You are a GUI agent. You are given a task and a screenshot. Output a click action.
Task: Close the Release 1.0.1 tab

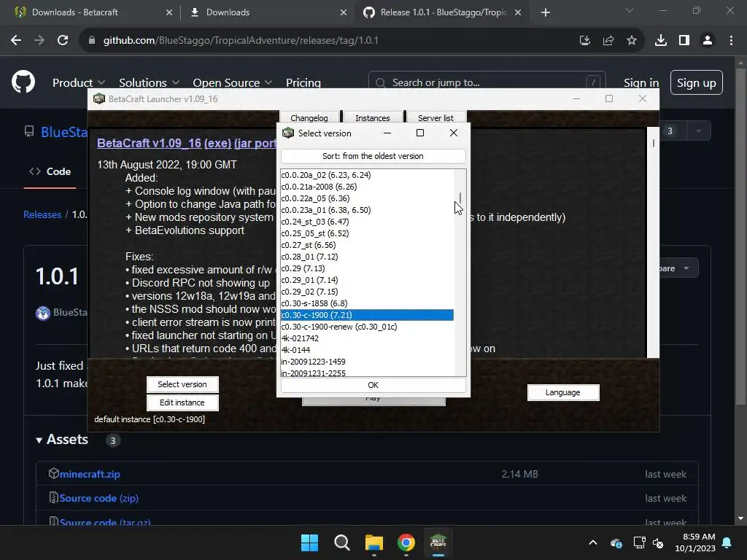[x=518, y=12]
